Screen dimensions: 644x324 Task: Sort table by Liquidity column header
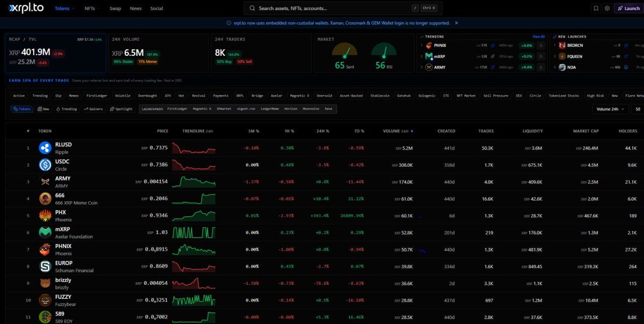coord(532,131)
